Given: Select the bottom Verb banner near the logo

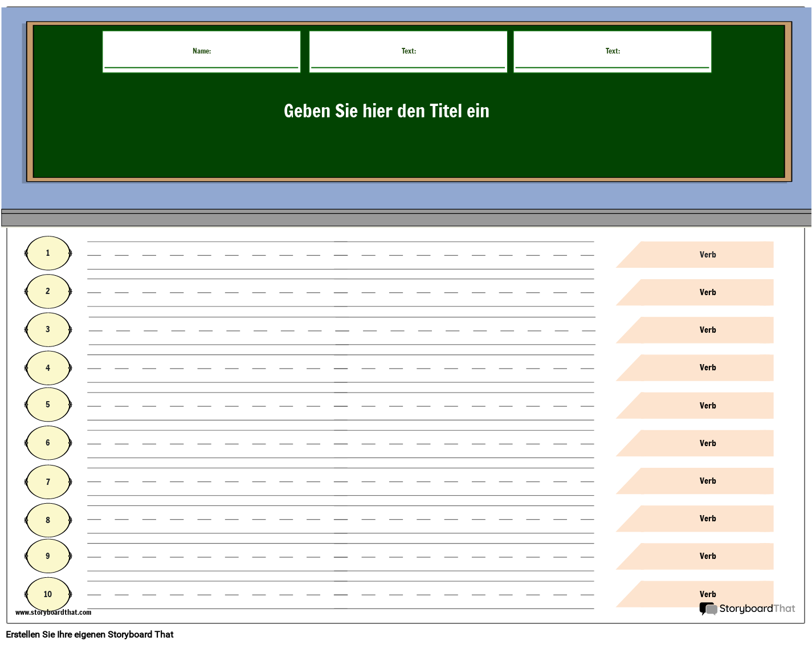Looking at the screenshot, I should click(x=707, y=594).
